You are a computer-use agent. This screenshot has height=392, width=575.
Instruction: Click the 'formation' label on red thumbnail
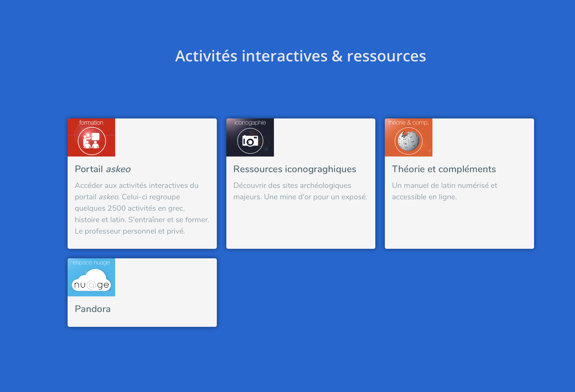coord(91,122)
